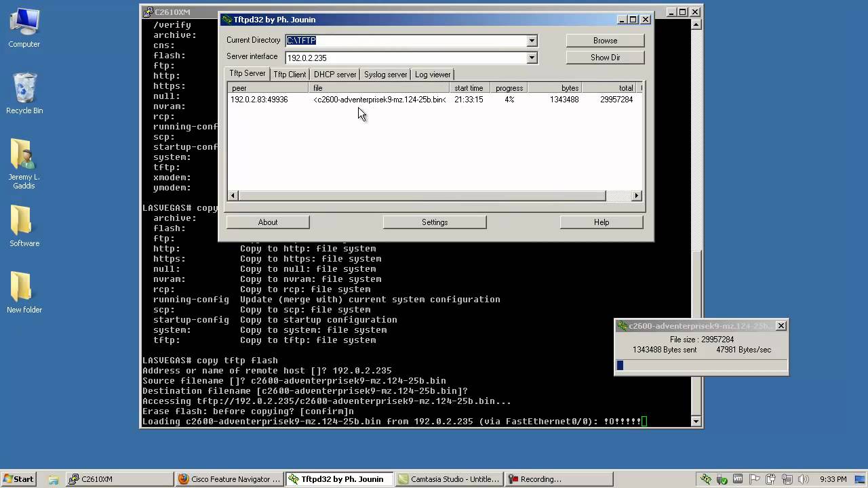Click the volume speaker tray icon
This screenshot has height=488, width=868.
[x=804, y=479]
